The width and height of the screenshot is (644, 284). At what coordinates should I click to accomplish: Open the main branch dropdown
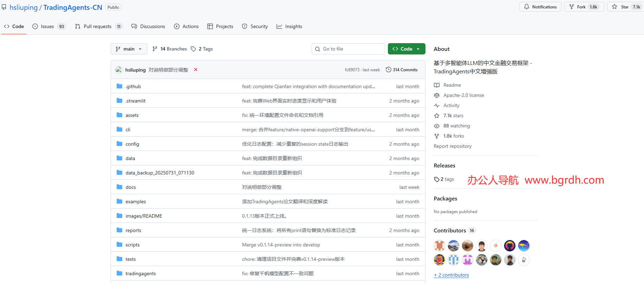129,49
